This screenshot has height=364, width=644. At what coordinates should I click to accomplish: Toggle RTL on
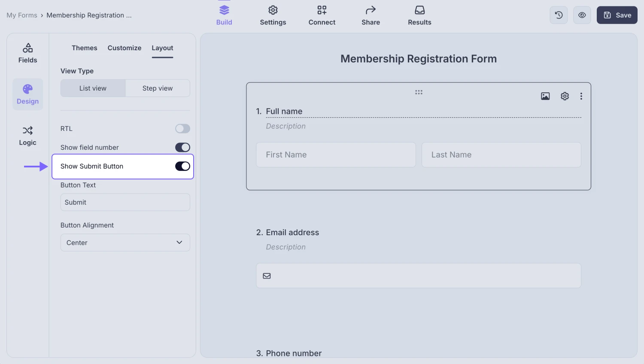[182, 128]
